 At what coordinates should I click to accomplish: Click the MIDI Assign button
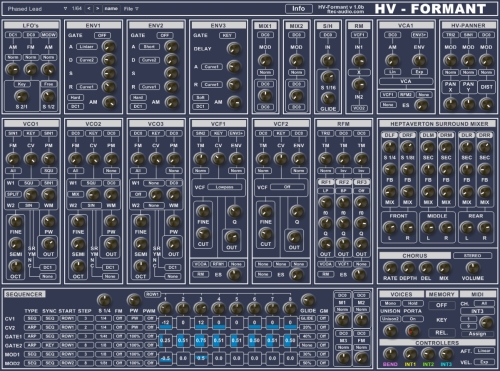(477, 334)
